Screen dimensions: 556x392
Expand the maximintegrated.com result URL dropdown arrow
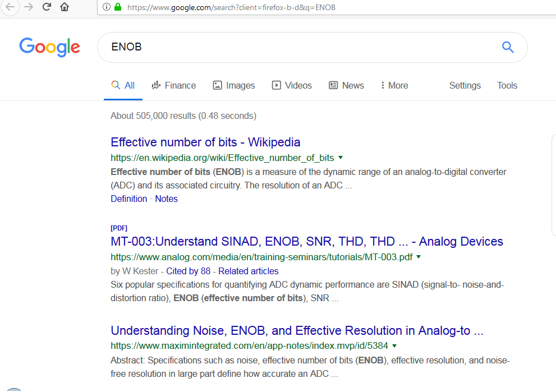(x=394, y=345)
